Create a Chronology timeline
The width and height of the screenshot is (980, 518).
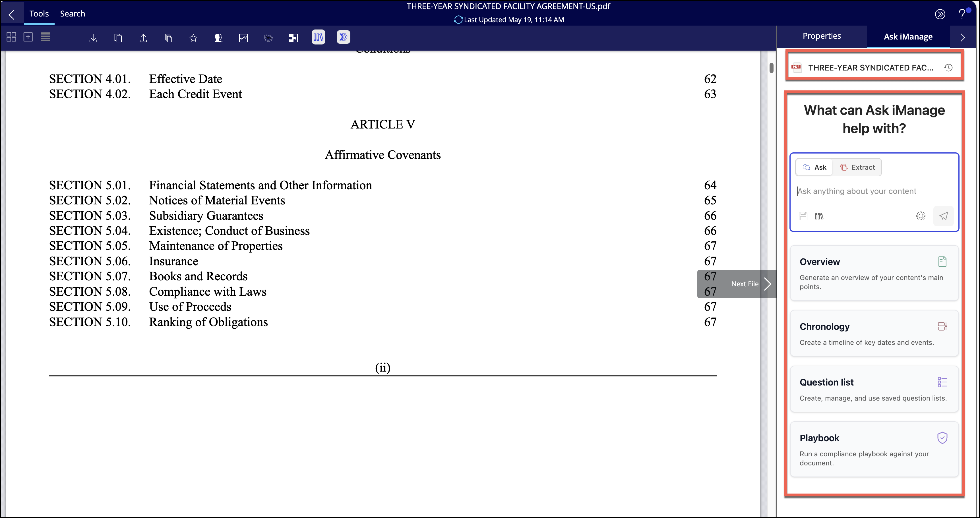coord(874,333)
